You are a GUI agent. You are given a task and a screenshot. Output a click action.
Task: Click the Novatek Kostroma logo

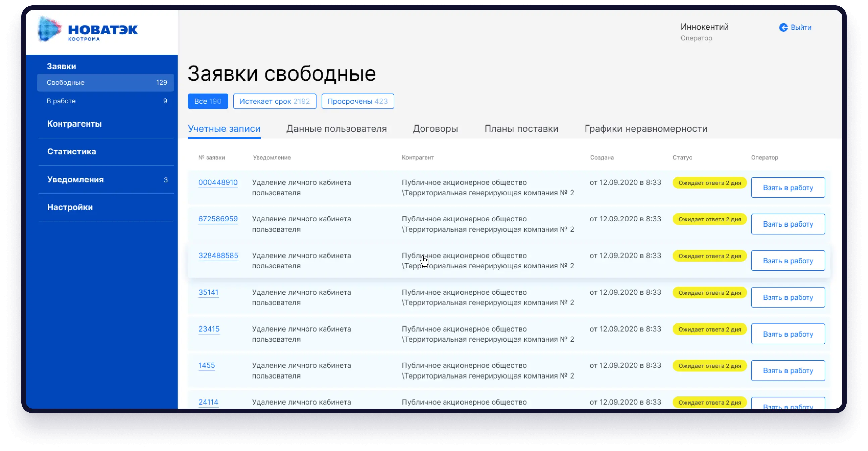click(88, 30)
